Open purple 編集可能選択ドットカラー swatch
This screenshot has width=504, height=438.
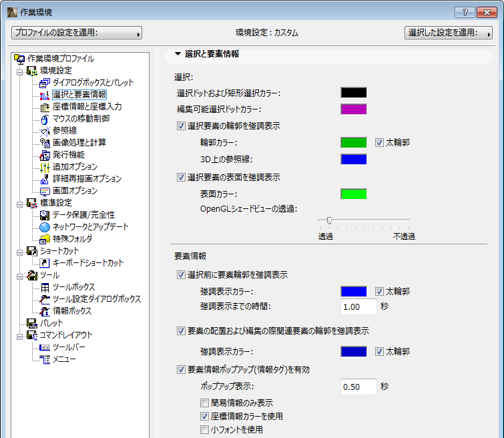(354, 109)
